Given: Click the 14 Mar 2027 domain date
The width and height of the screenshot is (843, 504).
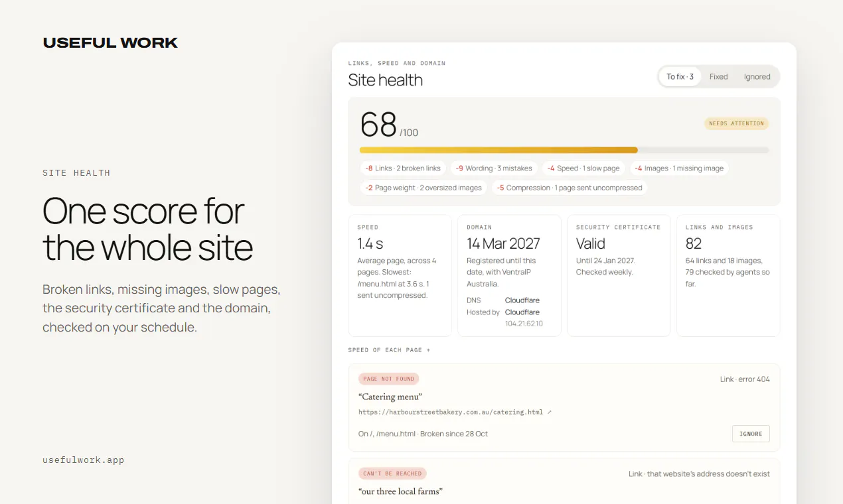Looking at the screenshot, I should coord(503,243).
